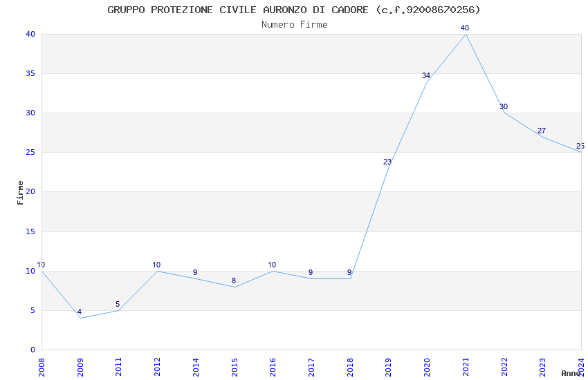The height and width of the screenshot is (380, 588).
Task: Click the subtitle Numero Firme
Action: click(295, 25)
